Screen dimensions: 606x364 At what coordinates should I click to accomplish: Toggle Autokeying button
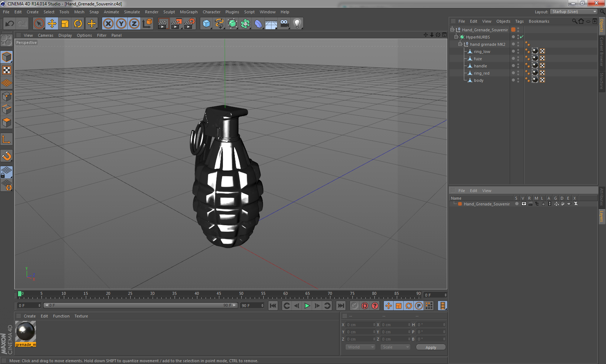(x=365, y=306)
